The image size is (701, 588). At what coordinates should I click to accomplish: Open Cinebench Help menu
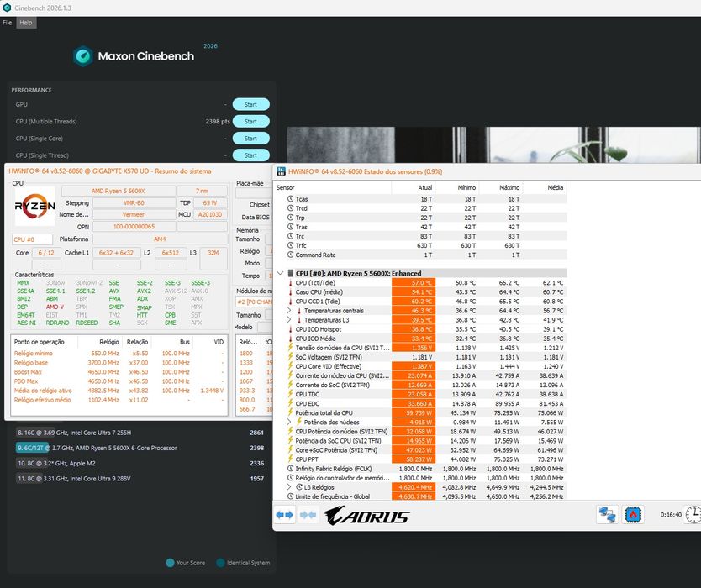pos(26,23)
